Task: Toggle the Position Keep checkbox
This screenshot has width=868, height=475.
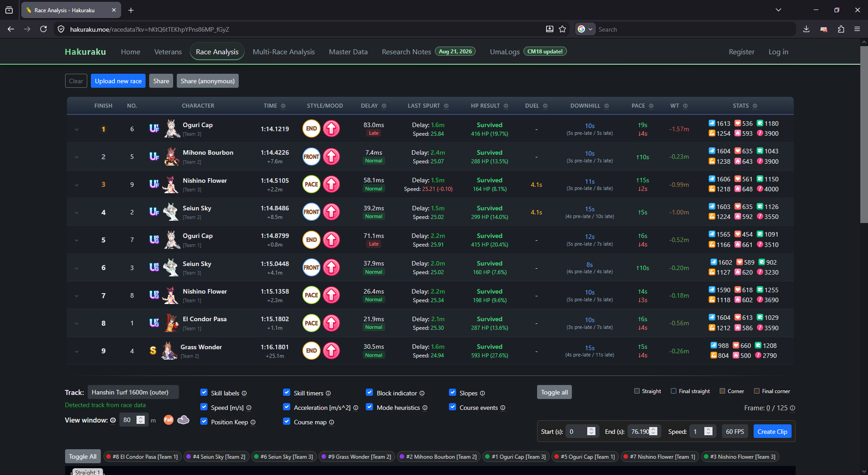Action: 204,422
